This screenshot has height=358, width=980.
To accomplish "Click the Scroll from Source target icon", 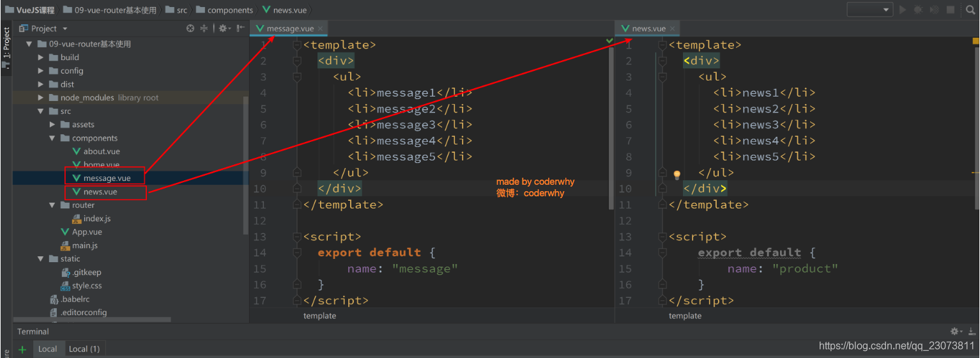I will click(190, 28).
